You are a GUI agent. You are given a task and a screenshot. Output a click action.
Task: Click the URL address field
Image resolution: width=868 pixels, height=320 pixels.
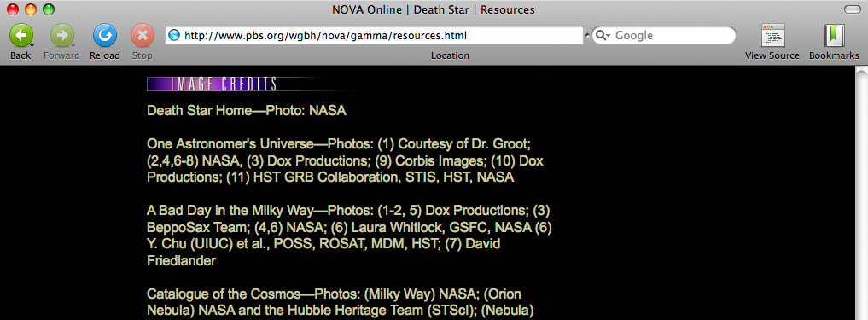click(x=374, y=36)
